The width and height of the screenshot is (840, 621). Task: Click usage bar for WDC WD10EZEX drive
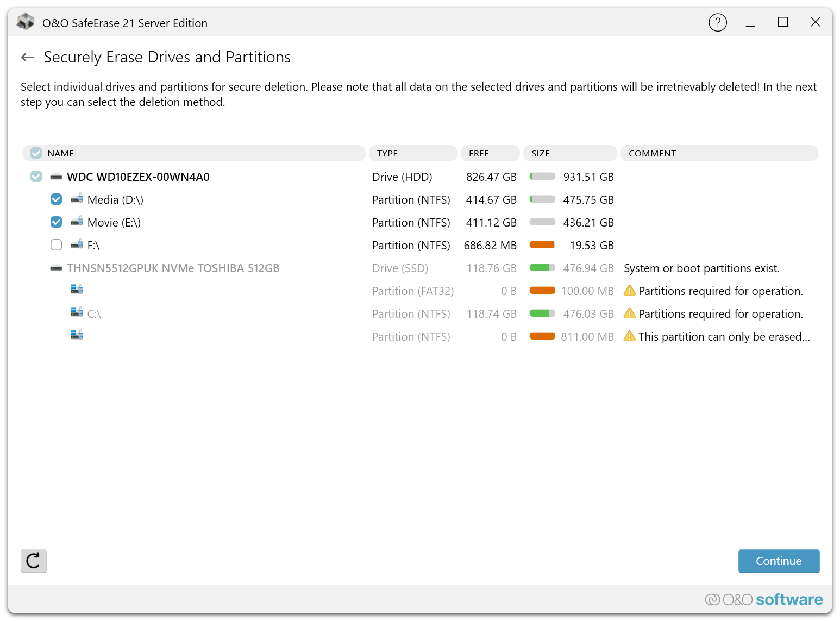[x=542, y=177]
